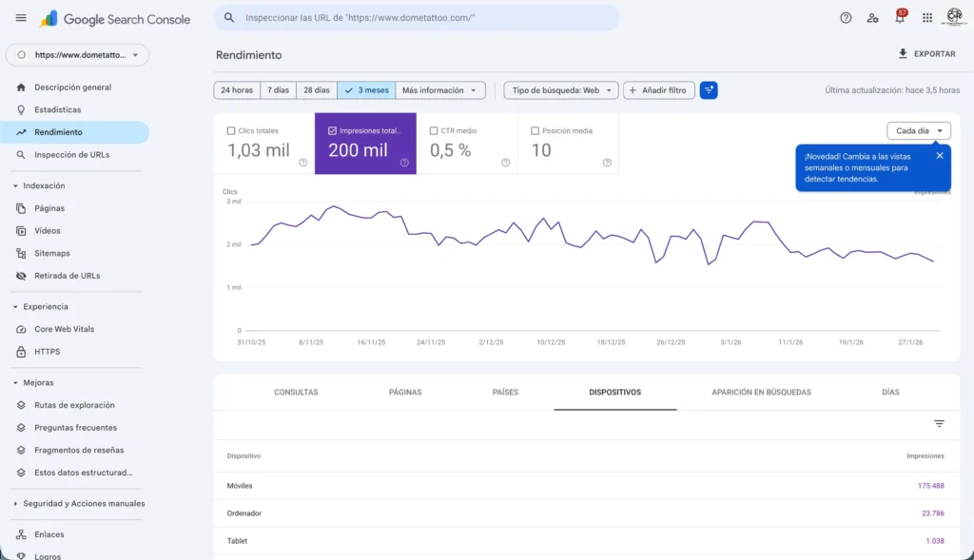Click the table filter rows icon
This screenshot has width=974, height=560.
939,424
